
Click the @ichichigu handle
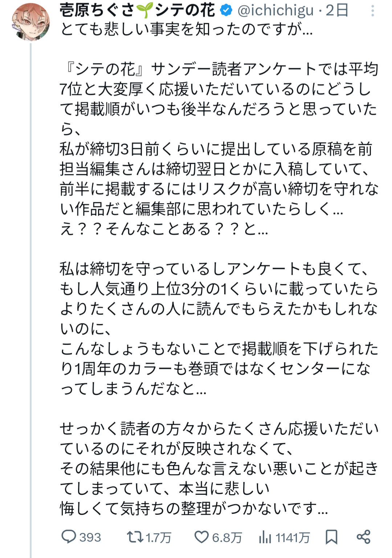pyautogui.click(x=275, y=10)
